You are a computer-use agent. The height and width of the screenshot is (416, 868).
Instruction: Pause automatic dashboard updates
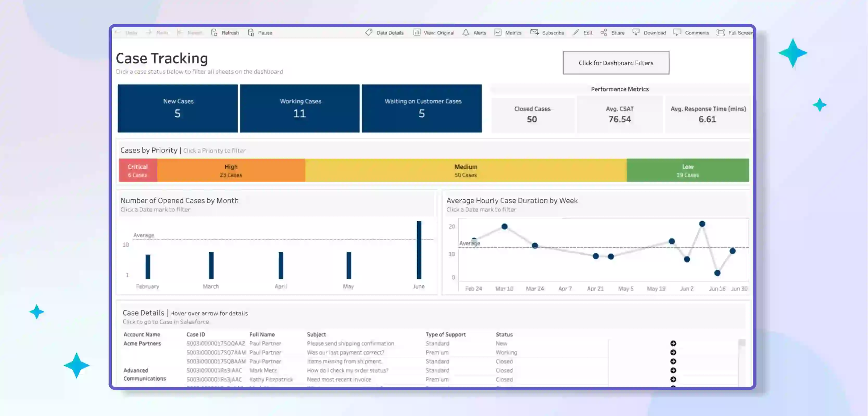[x=260, y=33]
